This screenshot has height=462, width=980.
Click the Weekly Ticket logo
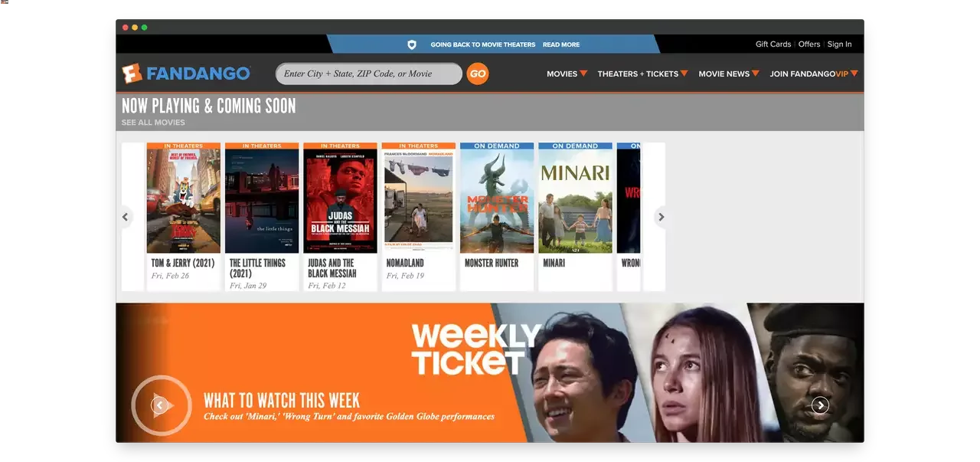point(475,349)
